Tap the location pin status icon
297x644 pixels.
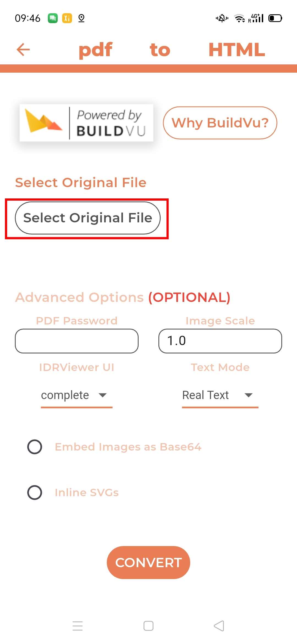point(81,18)
